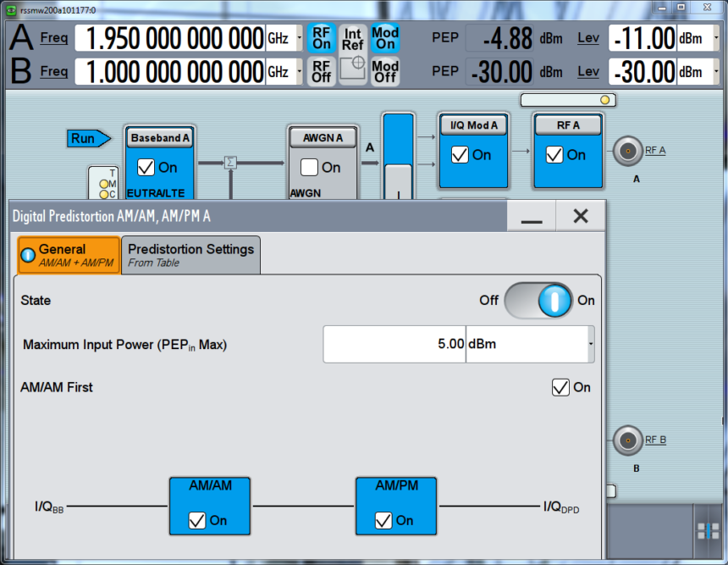Edit path B level -30.00 dBm field

point(643,71)
